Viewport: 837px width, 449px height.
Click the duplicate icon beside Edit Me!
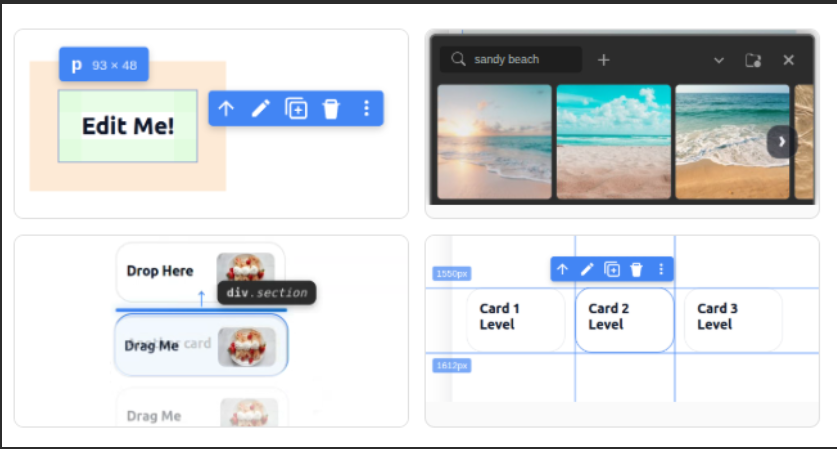(x=296, y=109)
